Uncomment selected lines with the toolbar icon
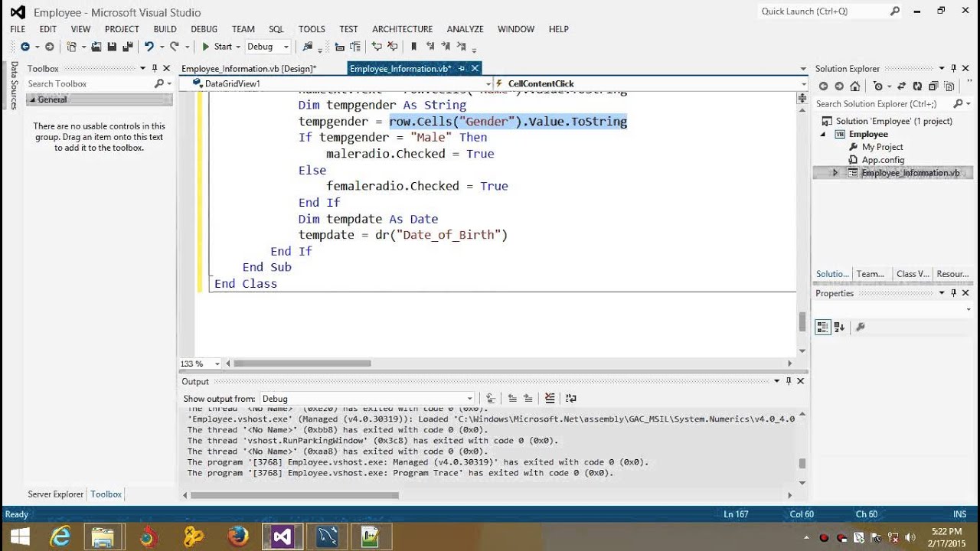The width and height of the screenshot is (980, 551). coord(393,47)
